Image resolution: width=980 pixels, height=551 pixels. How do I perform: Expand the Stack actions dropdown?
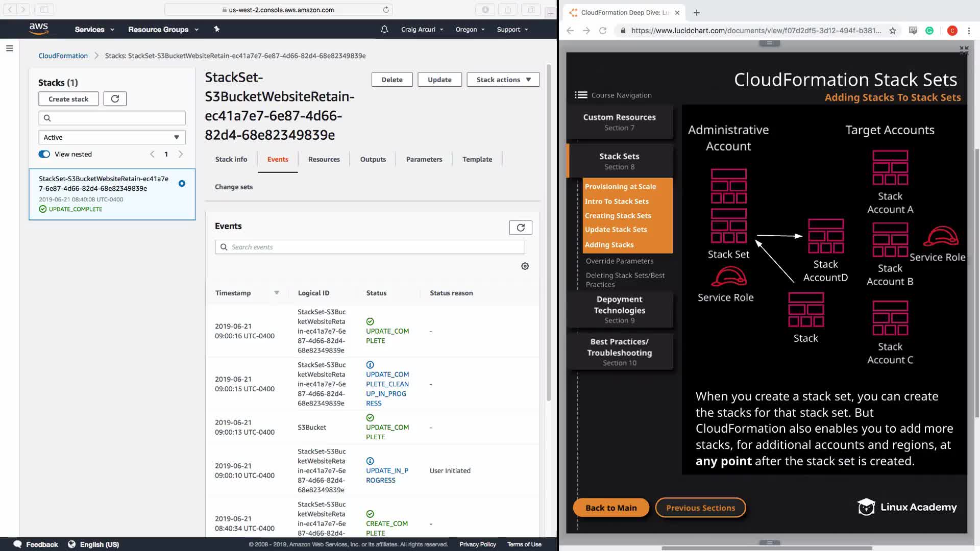(503, 80)
